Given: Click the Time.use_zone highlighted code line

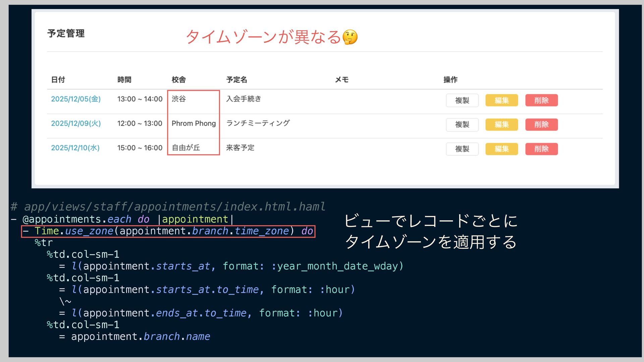Looking at the screenshot, I should tap(168, 231).
